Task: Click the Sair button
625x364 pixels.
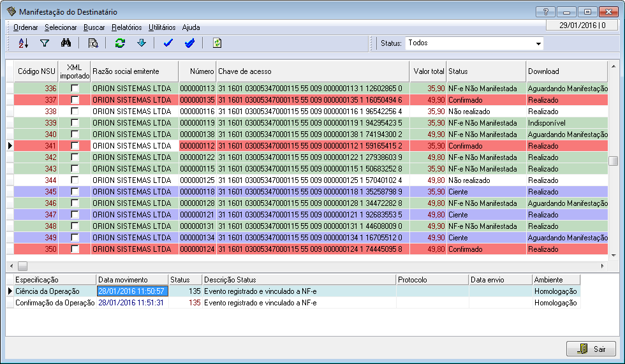Action: click(591, 349)
